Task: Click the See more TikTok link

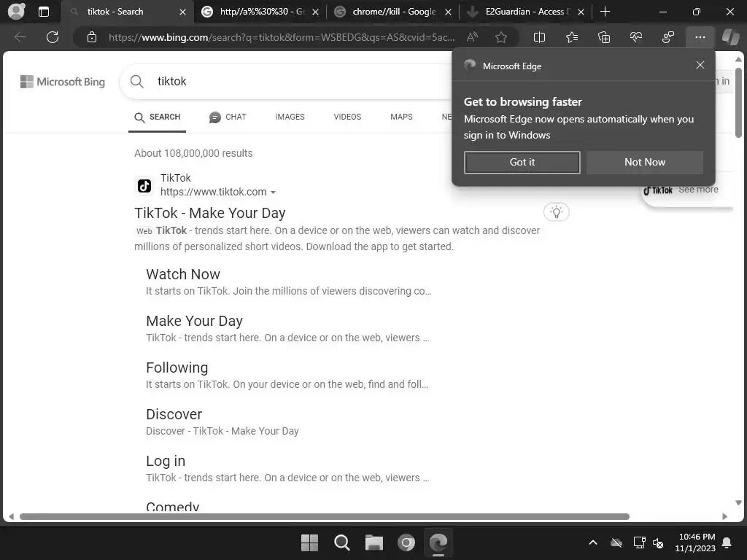Action: click(698, 190)
